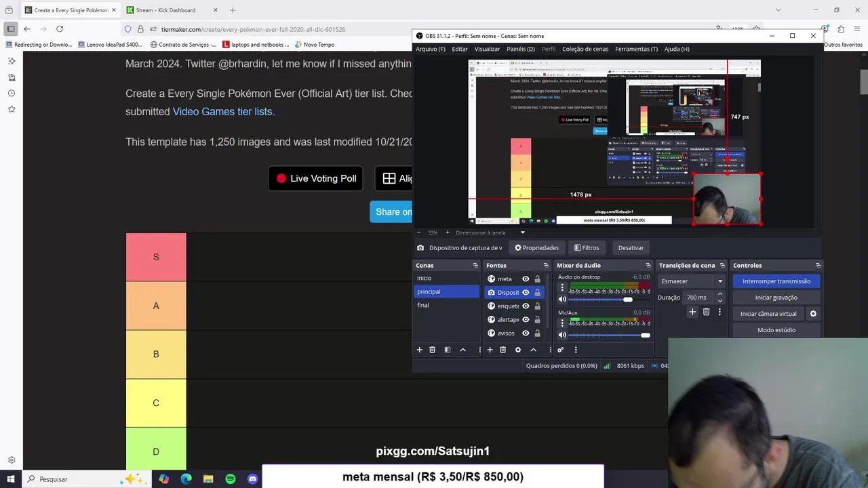The width and height of the screenshot is (868, 488).
Task: Toggle visibility of Disposit source
Action: pos(526,292)
